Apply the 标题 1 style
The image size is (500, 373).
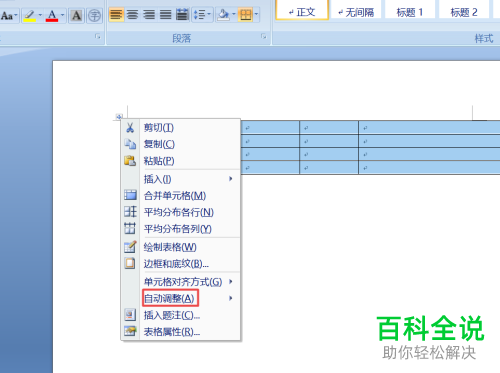(x=410, y=11)
